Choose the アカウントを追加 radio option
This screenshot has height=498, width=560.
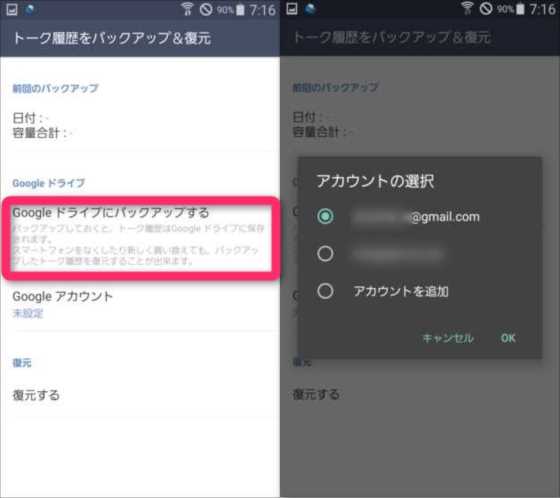pyautogui.click(x=325, y=291)
